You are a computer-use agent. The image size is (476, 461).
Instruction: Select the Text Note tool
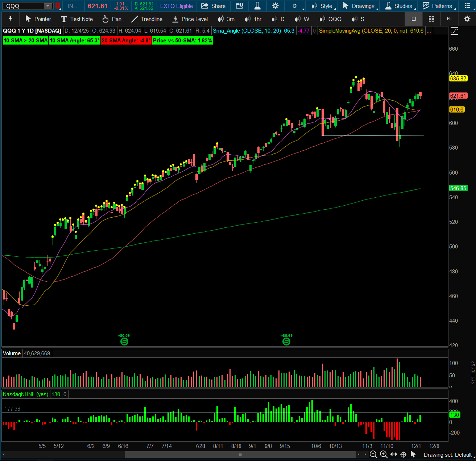[x=77, y=19]
